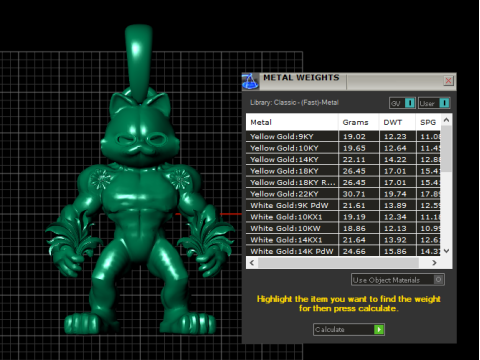Click the green arrow on Calculate
The width and height of the screenshot is (480, 360).
click(x=379, y=329)
